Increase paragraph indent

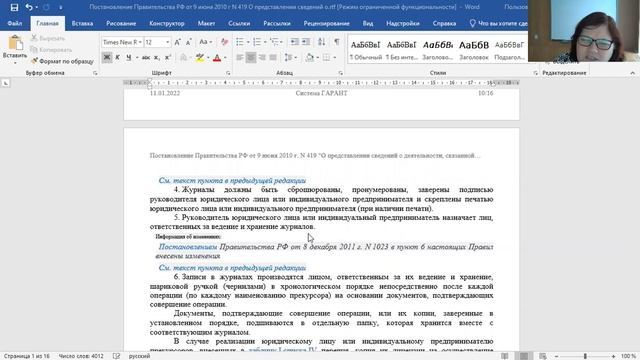(x=306, y=42)
